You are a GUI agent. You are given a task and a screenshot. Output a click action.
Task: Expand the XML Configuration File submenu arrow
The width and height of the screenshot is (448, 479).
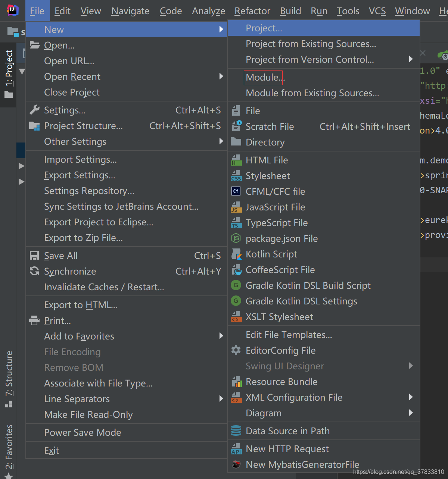point(411,397)
